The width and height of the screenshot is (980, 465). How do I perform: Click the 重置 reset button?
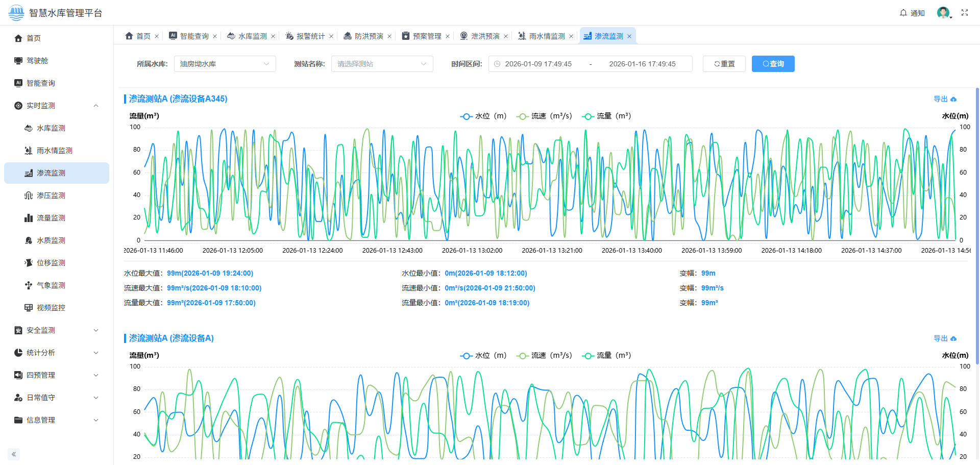pyautogui.click(x=724, y=64)
